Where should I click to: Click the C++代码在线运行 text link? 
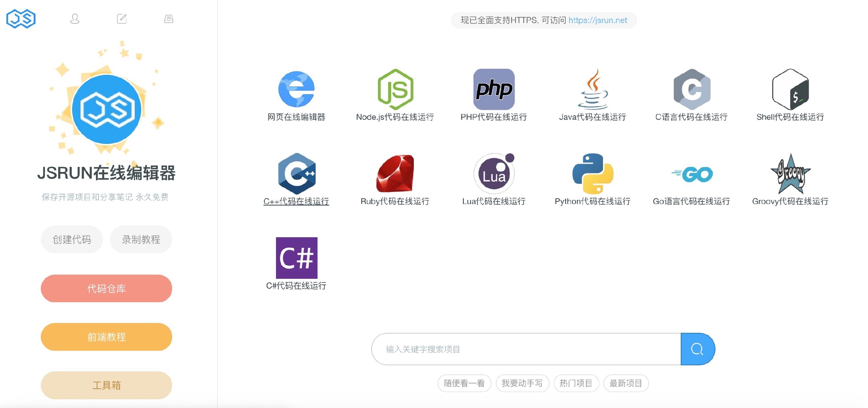296,201
